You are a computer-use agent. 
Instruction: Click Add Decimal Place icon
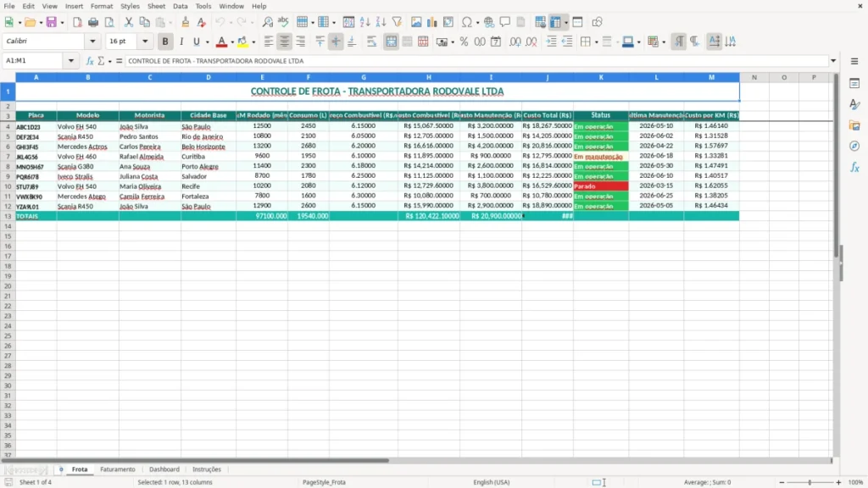(x=515, y=42)
